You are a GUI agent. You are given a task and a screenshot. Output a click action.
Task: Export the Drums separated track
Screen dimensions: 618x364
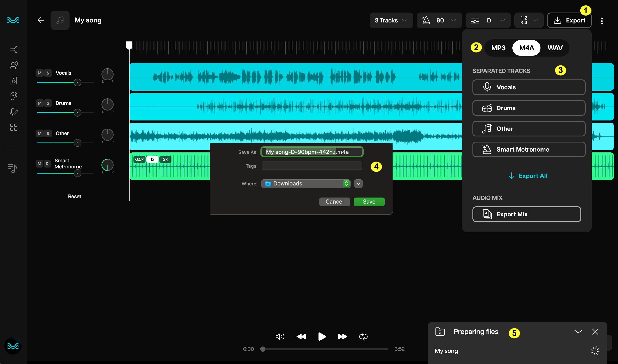tap(529, 108)
